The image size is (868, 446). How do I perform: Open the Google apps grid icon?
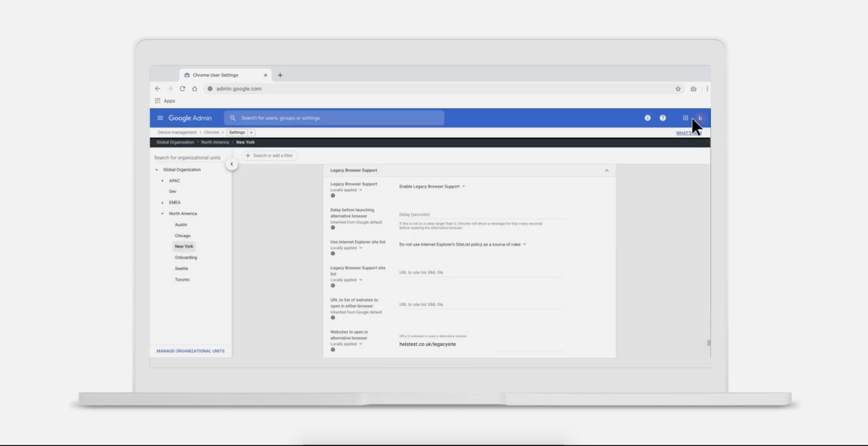(685, 118)
